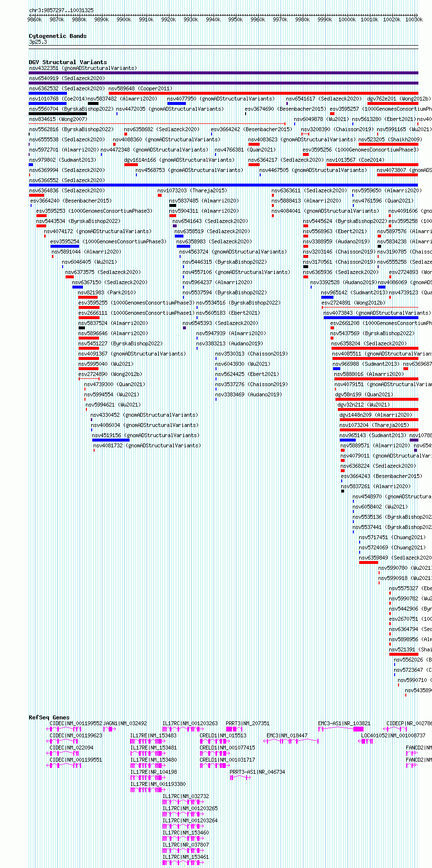Open nsv6358204 (Sedlazeck2020) variant

369,343
